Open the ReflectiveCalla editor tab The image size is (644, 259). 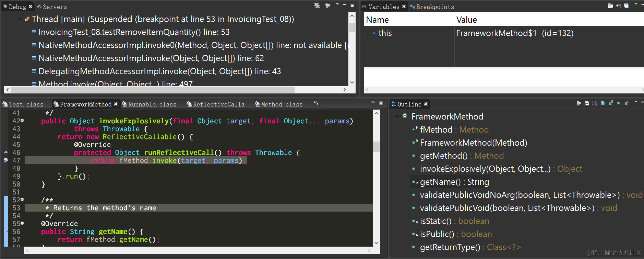pos(216,104)
